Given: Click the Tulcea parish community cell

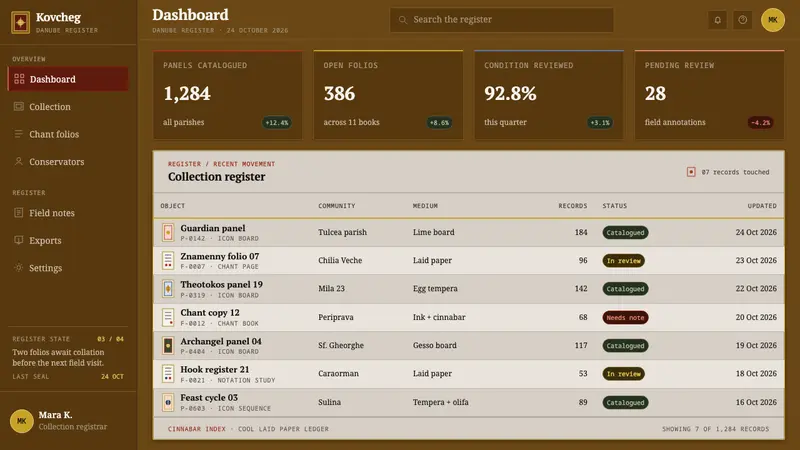Looking at the screenshot, I should click(342, 232).
